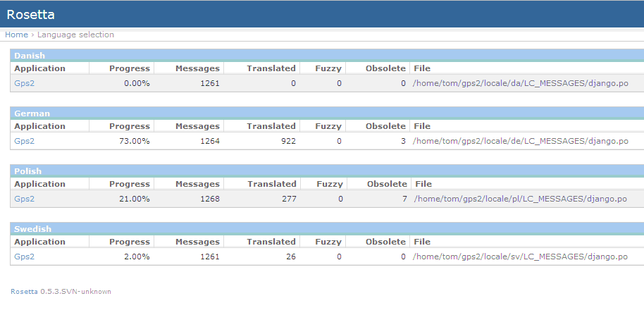644x327 pixels.
Task: Click the Home breadcrumb link
Action: click(16, 35)
